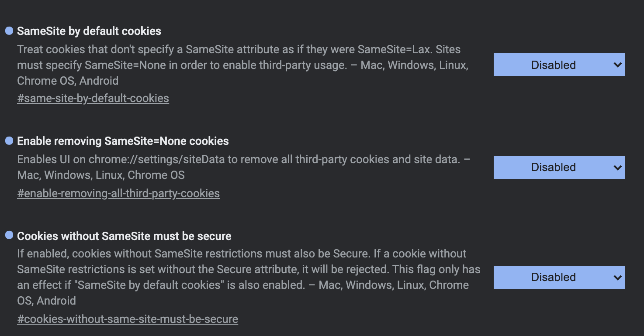The height and width of the screenshot is (336, 644).
Task: Click the chevron arrow in the second Disabled dropdown
Action: 617,167
